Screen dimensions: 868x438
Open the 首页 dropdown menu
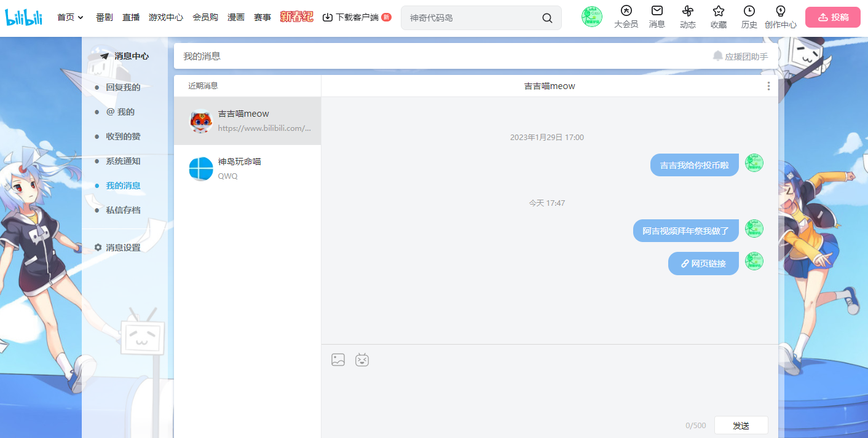[x=70, y=17]
